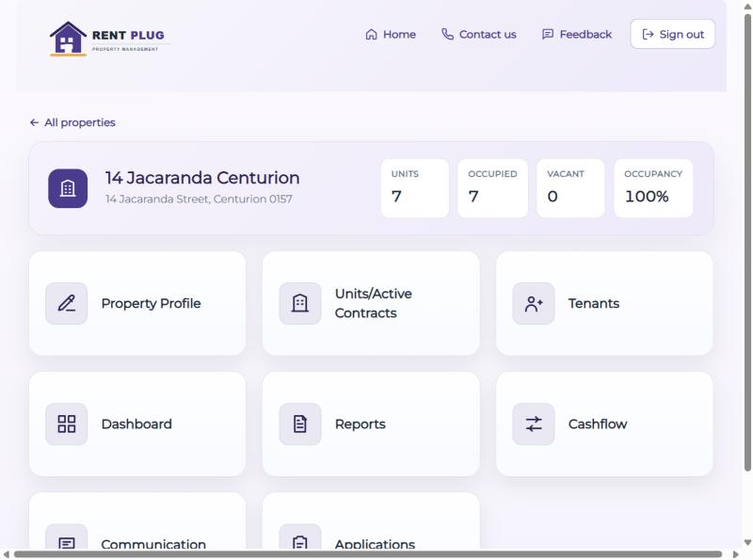Open the Feedback page

coord(577,35)
